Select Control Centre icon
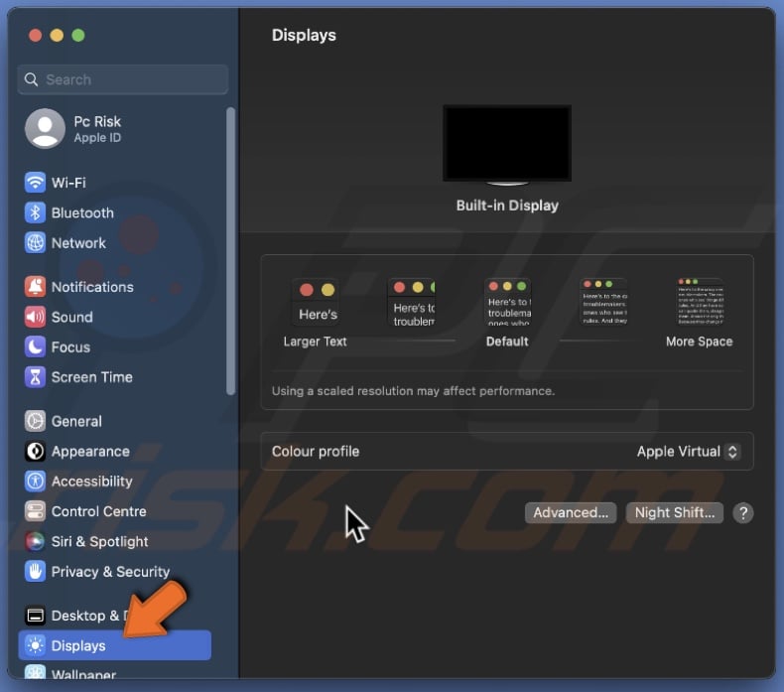This screenshot has height=692, width=784. (x=35, y=511)
